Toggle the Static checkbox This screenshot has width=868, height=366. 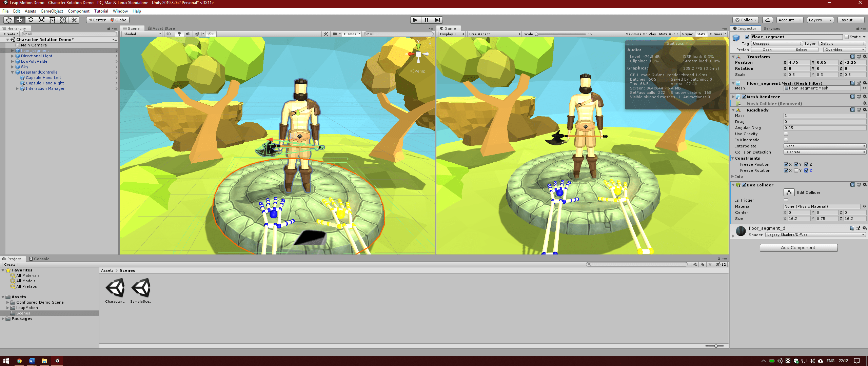846,37
